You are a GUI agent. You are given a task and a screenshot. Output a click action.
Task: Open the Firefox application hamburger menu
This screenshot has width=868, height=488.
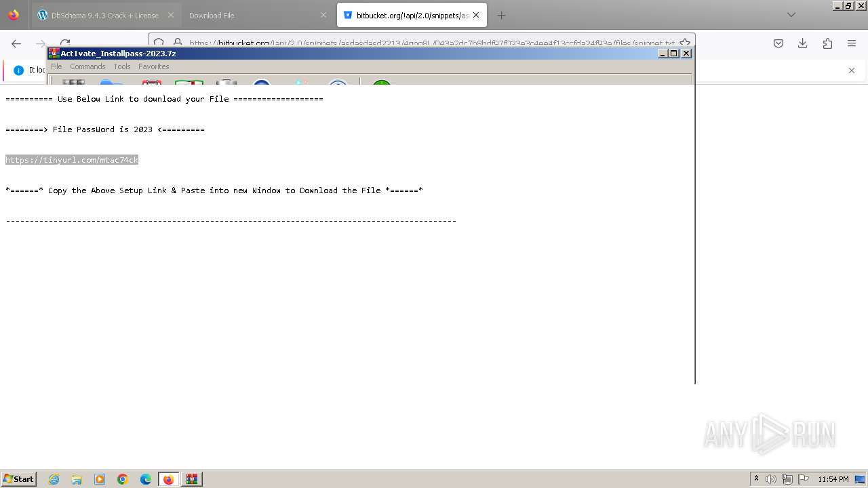click(852, 43)
